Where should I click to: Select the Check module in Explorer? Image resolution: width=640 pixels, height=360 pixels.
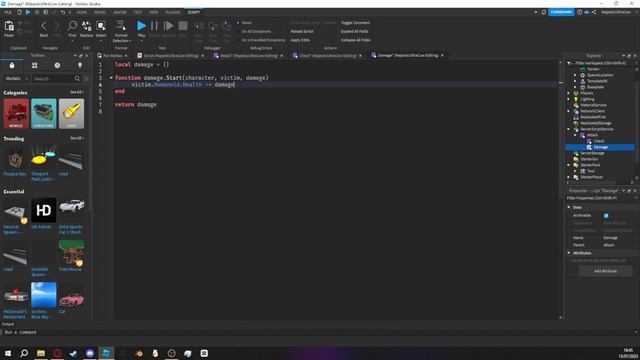(x=599, y=141)
